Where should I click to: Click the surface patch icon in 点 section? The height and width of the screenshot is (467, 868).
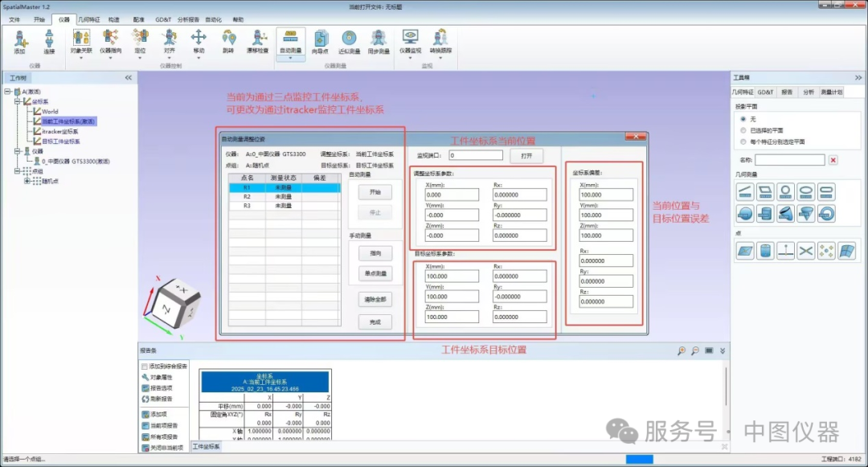click(847, 252)
